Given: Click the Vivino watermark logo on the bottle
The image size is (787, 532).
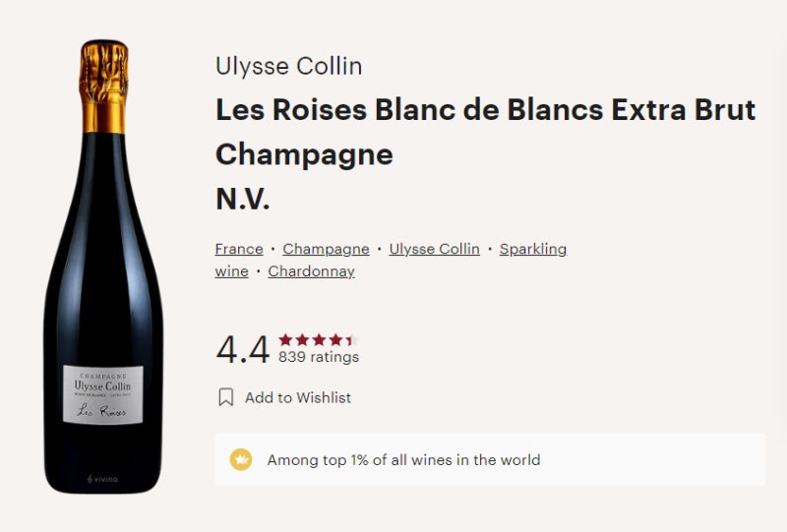Looking at the screenshot, I should click(x=103, y=479).
